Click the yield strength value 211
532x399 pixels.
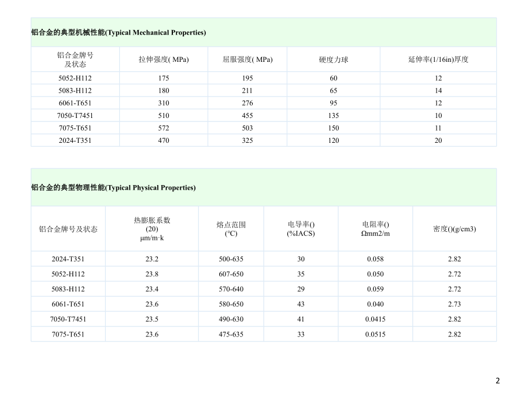point(247,91)
